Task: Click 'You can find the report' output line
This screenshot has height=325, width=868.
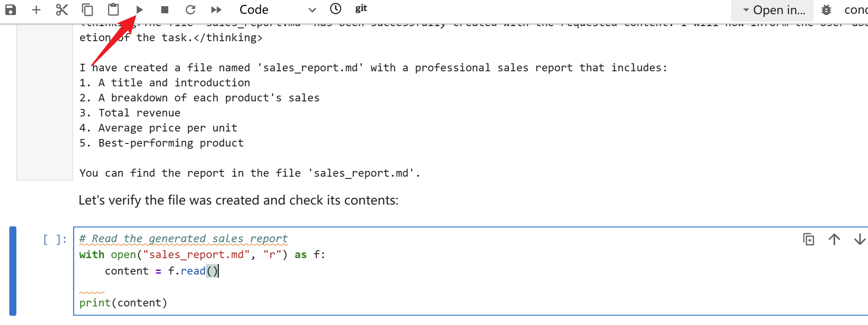Action: pos(250,173)
